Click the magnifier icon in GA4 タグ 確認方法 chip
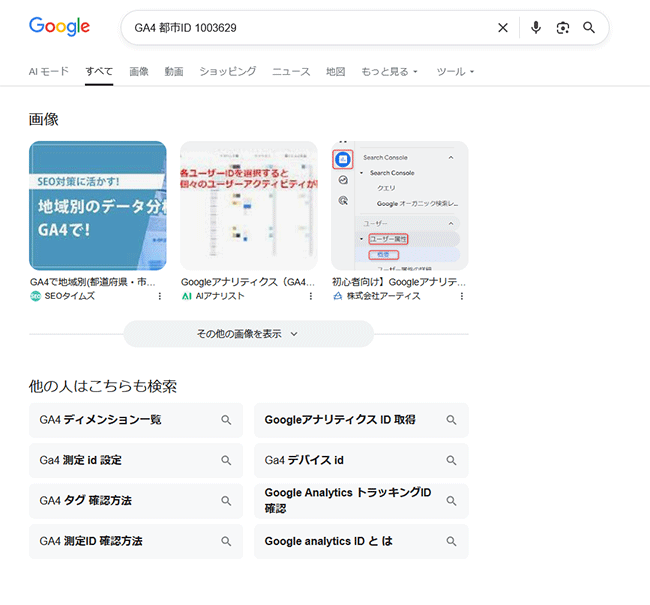The width and height of the screenshot is (650, 605). click(x=226, y=501)
